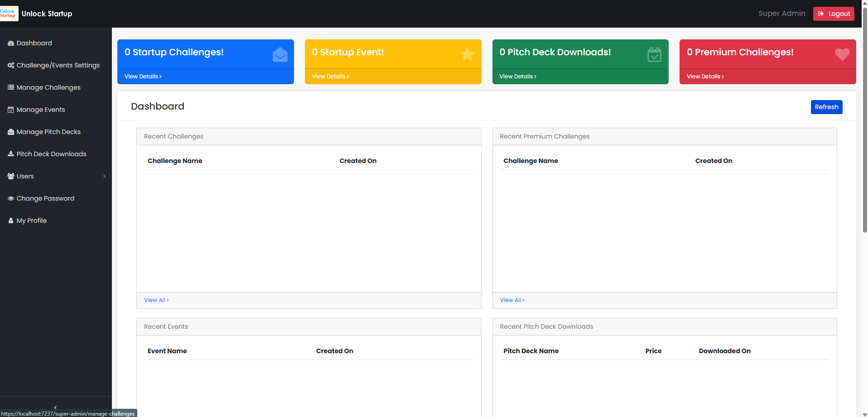Go to Manage Pitch Decks page
The height and width of the screenshot is (417, 868).
(x=48, y=132)
